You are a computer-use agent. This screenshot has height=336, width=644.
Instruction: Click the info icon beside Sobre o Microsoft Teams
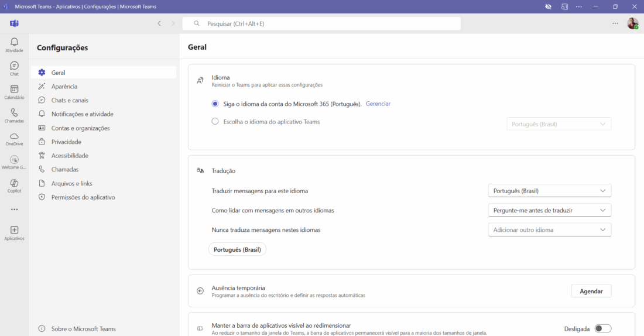[x=42, y=328]
